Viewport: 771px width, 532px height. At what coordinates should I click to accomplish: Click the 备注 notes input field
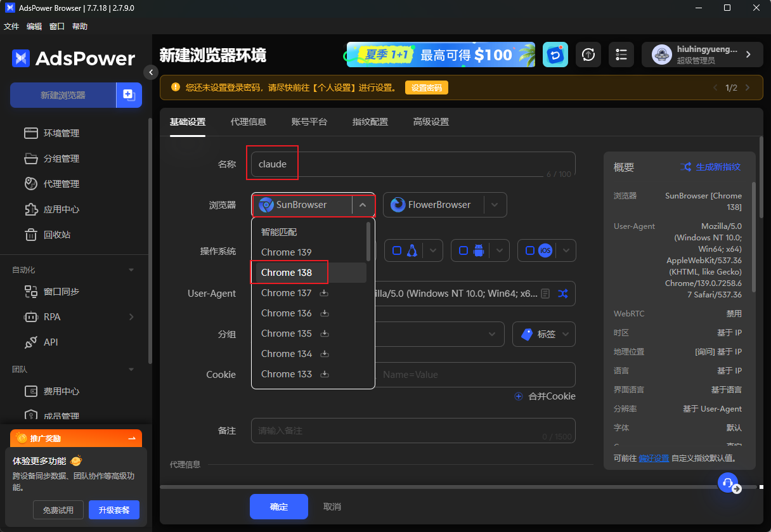tap(413, 431)
